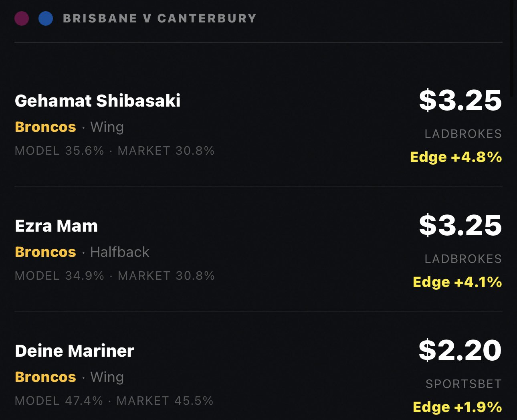The image size is (517, 420).
Task: Tap the $3.25 odds for Ezra Mam
Action: 460,225
